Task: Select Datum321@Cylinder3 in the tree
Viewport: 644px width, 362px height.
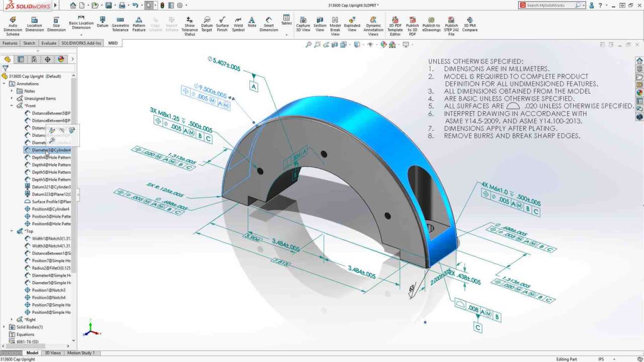Action: pyautogui.click(x=51, y=187)
